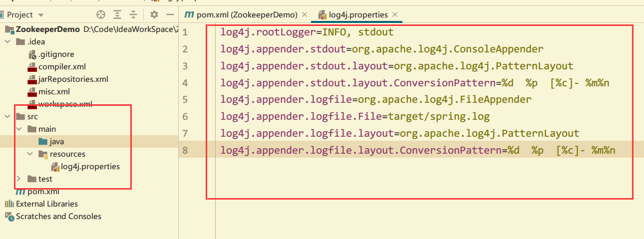Collapse the src folder chevron
This screenshot has height=239, width=644.
pos(8,117)
